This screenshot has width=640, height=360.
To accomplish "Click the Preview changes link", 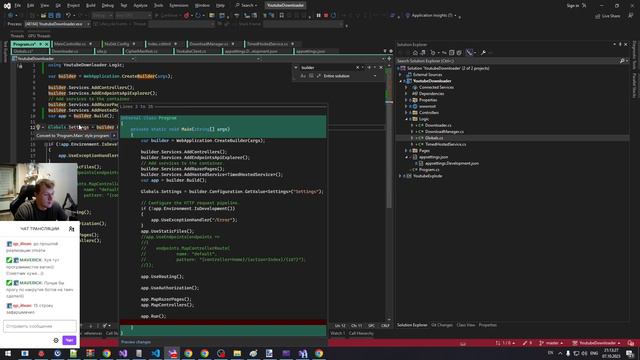I will 136,342.
